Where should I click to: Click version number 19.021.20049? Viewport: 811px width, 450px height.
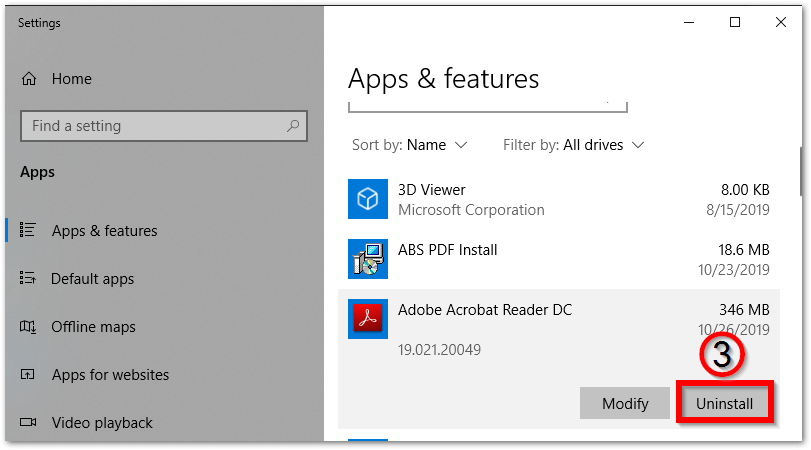click(x=439, y=350)
